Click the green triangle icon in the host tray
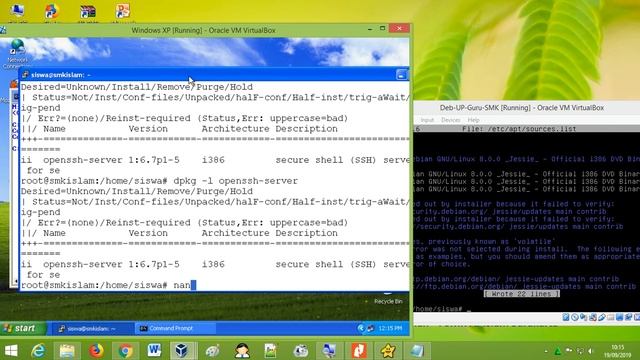This screenshot has height=360, width=640. [x=557, y=351]
